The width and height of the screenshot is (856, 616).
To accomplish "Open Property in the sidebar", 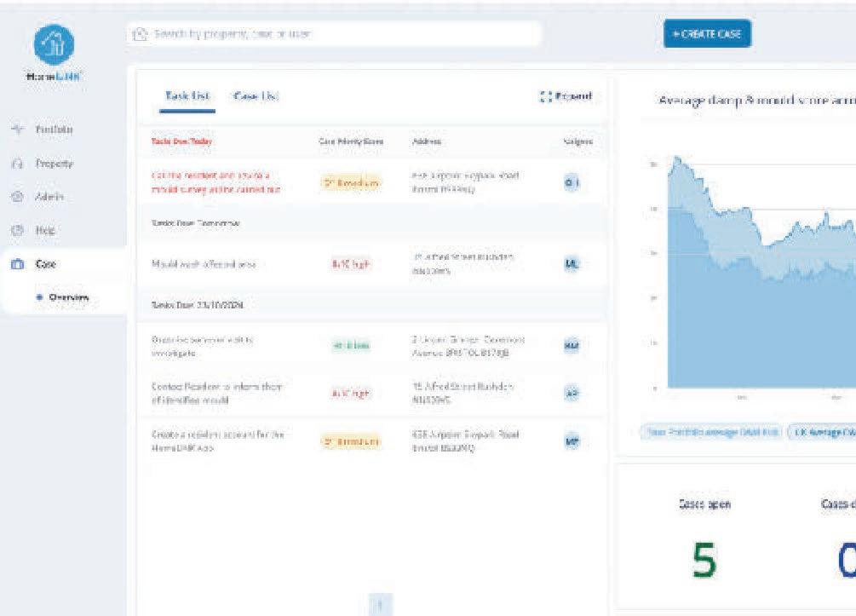I will pos(42,164).
